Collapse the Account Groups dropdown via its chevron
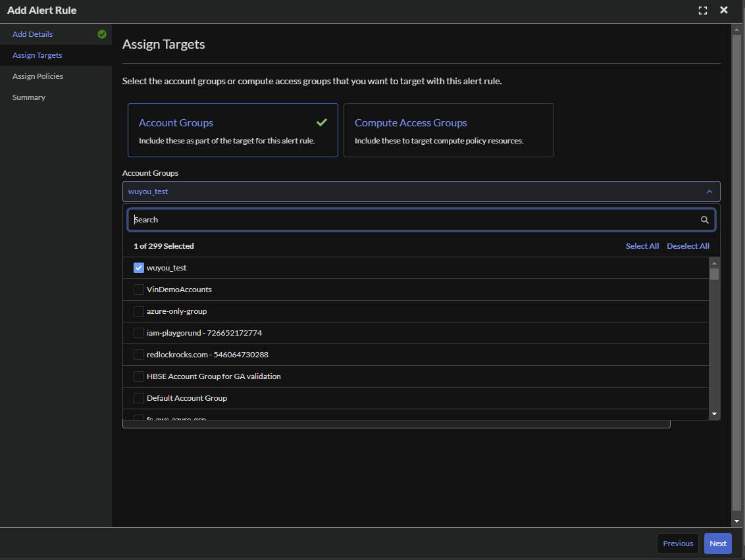 (x=709, y=191)
